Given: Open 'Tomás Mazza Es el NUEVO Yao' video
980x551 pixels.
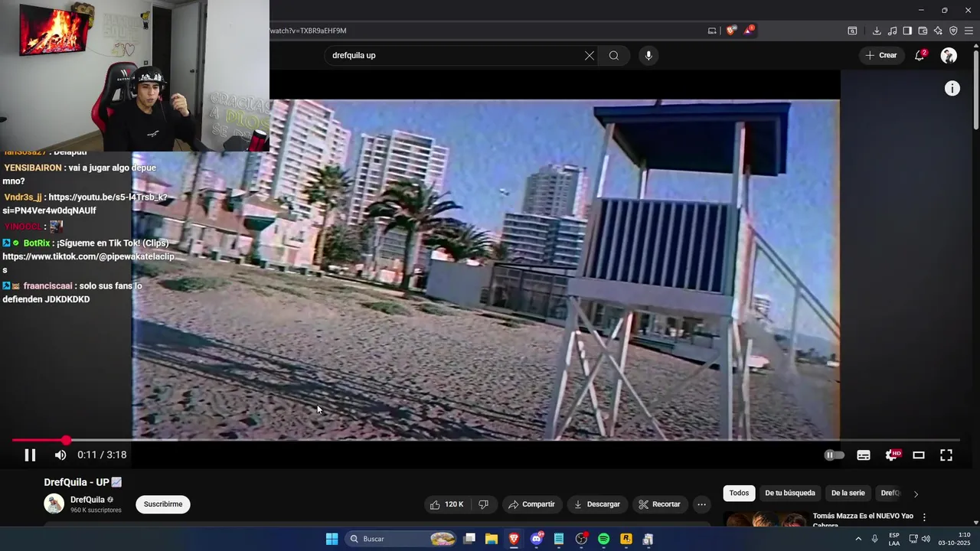Looking at the screenshot, I should (x=863, y=520).
